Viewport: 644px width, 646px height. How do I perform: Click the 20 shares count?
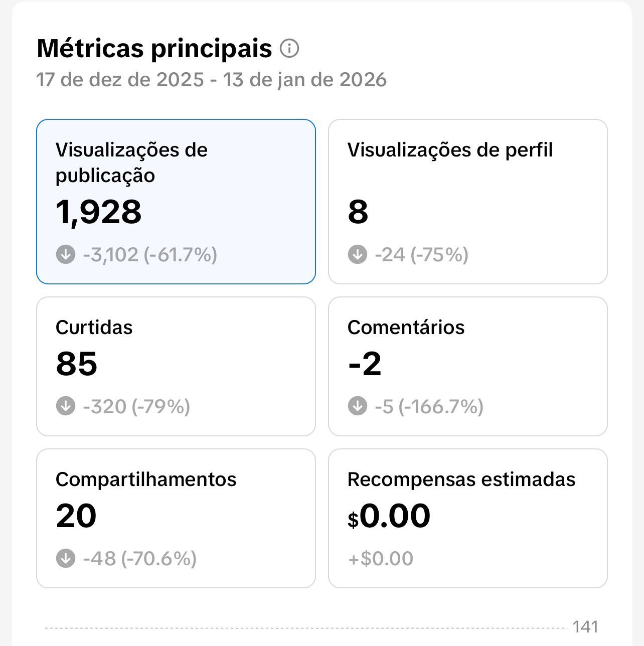[x=76, y=516]
